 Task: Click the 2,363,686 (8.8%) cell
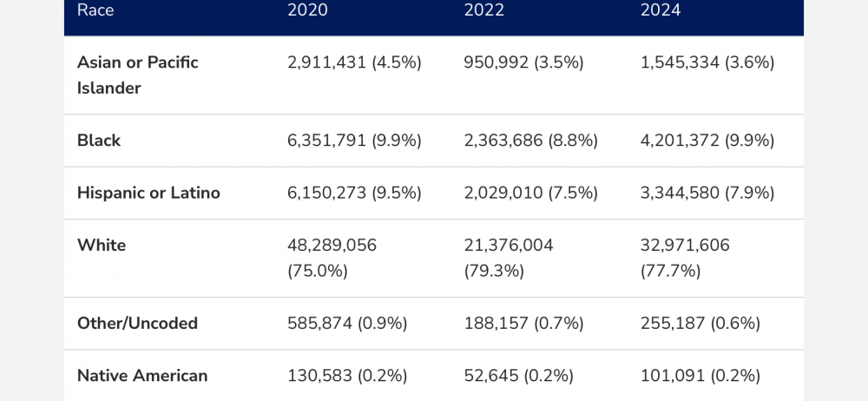pyautogui.click(x=531, y=141)
